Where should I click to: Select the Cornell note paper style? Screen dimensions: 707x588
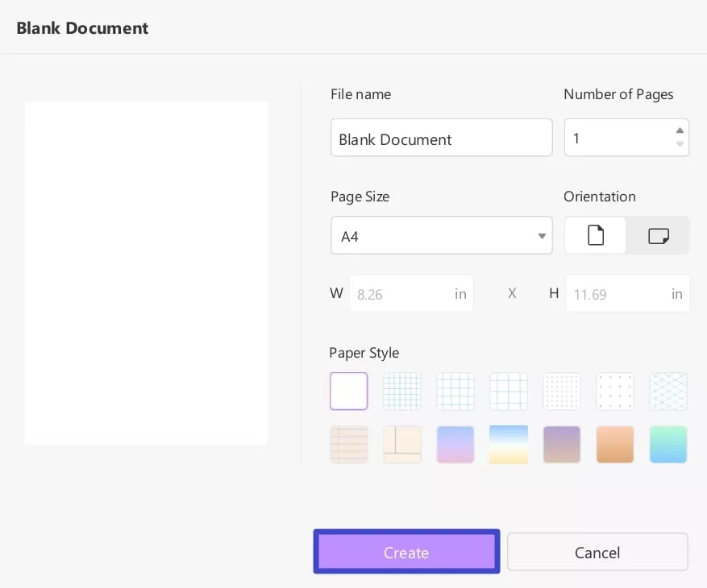pos(402,444)
